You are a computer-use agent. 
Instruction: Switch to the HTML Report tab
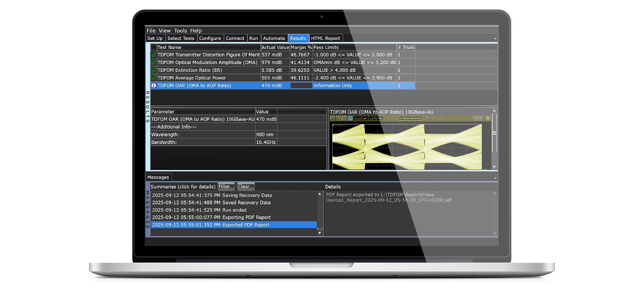tap(325, 38)
